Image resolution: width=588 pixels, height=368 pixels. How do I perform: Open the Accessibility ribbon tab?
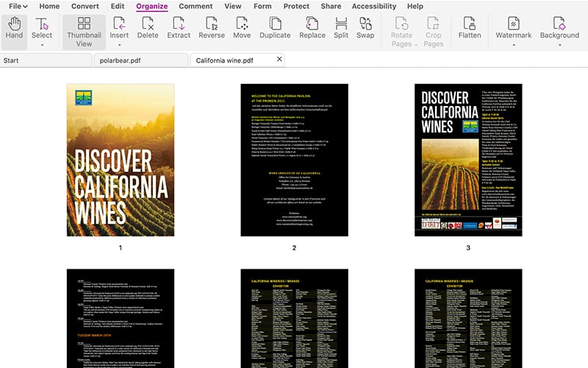(374, 7)
